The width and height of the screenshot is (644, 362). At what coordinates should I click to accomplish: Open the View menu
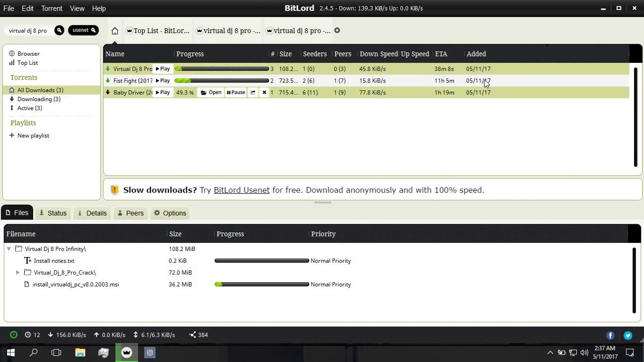[77, 8]
